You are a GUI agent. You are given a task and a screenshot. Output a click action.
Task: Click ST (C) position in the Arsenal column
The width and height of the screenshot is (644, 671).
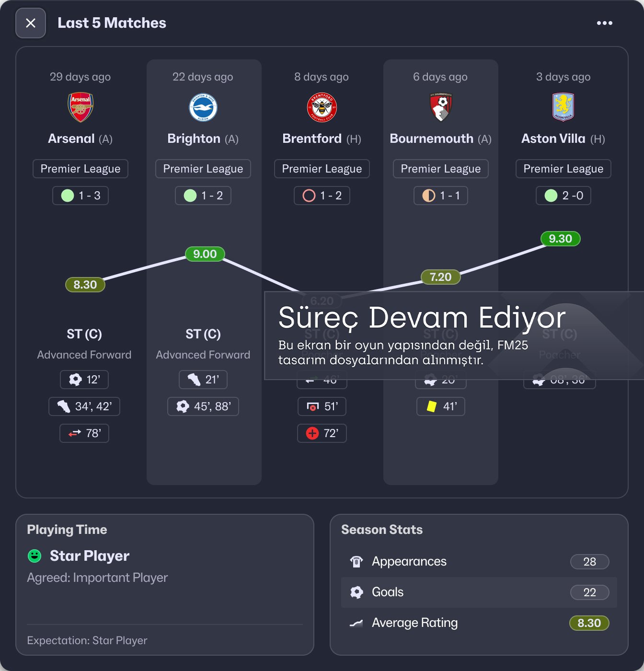pos(84,334)
